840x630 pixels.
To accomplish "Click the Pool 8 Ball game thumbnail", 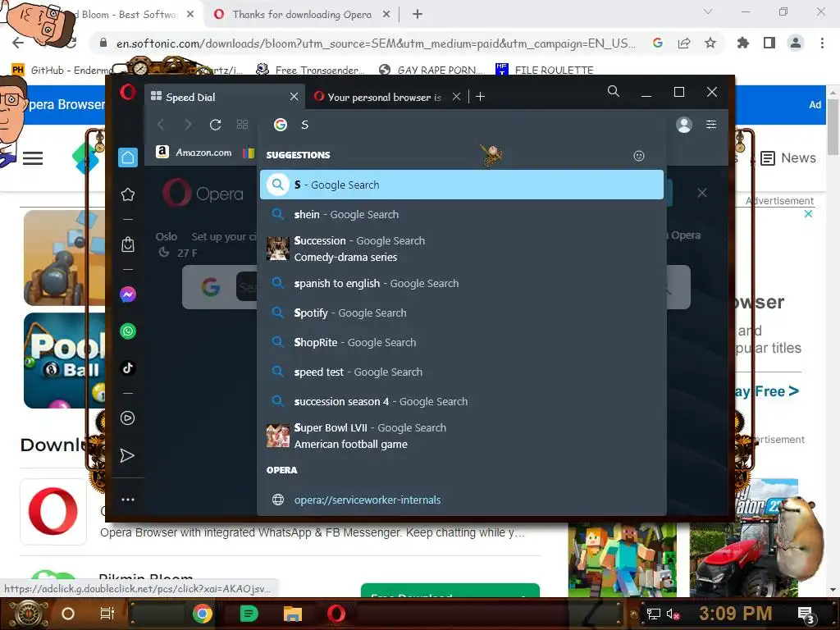I will (x=64, y=361).
